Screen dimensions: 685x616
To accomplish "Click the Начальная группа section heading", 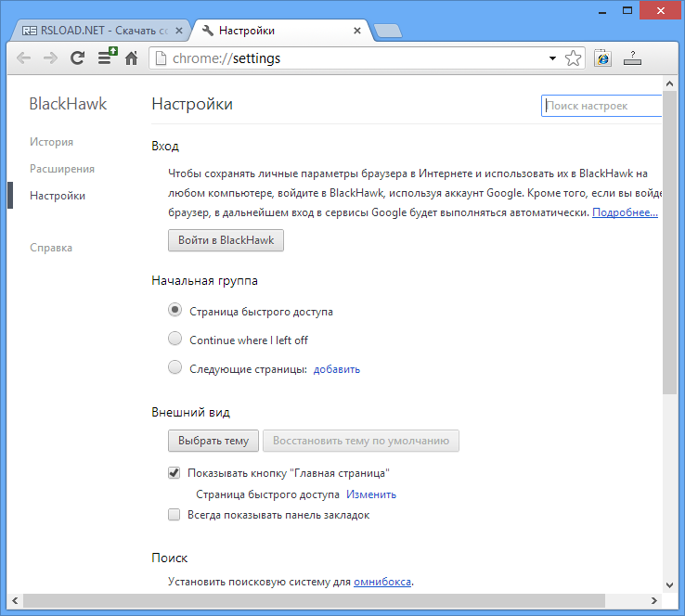I will pyautogui.click(x=204, y=280).
